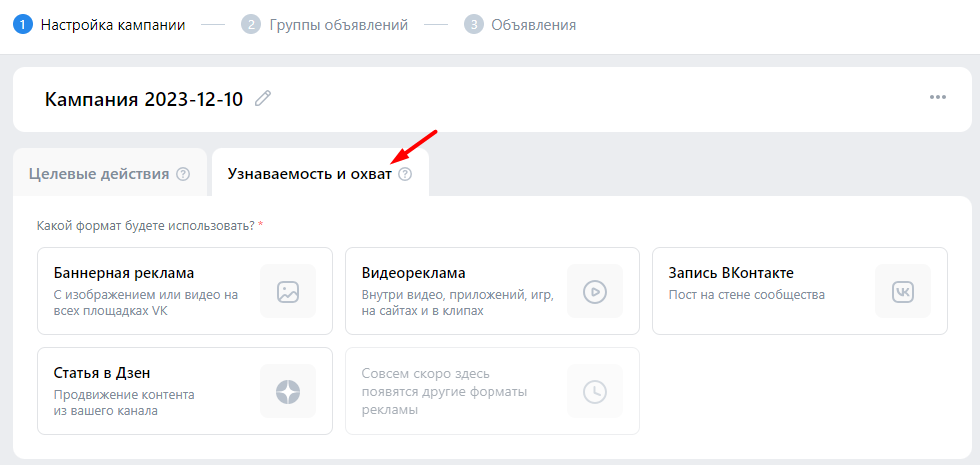Choose the Статья в Дзен format
The height and width of the screenshot is (465, 980).
[185, 391]
